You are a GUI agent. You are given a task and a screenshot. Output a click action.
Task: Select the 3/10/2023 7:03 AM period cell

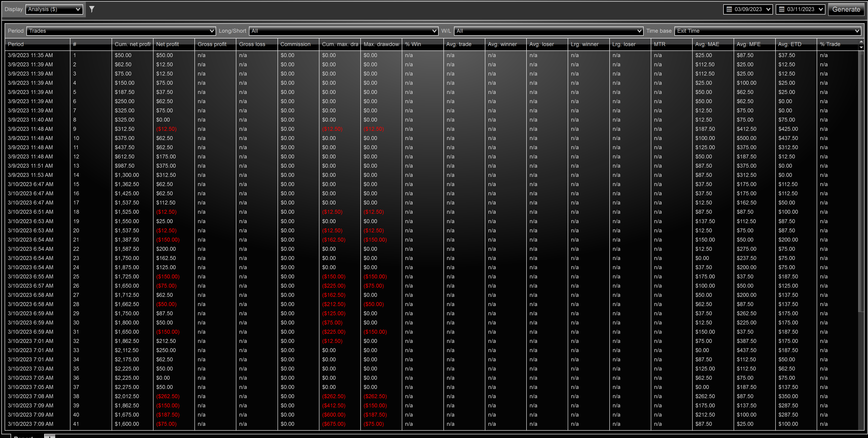(x=30, y=368)
